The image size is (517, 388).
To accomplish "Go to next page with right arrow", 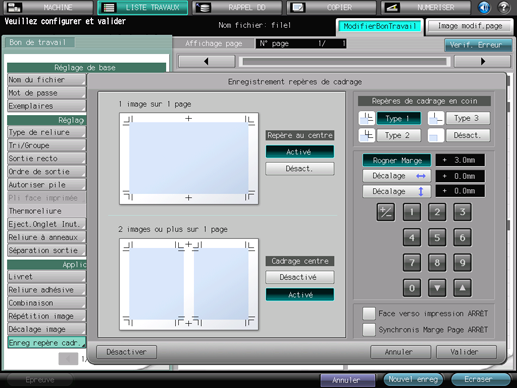I will (482, 61).
